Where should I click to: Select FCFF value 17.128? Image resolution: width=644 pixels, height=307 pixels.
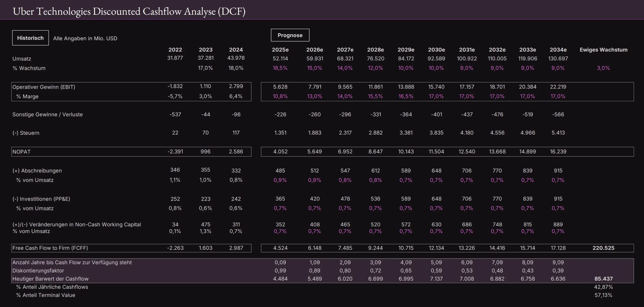(558, 248)
